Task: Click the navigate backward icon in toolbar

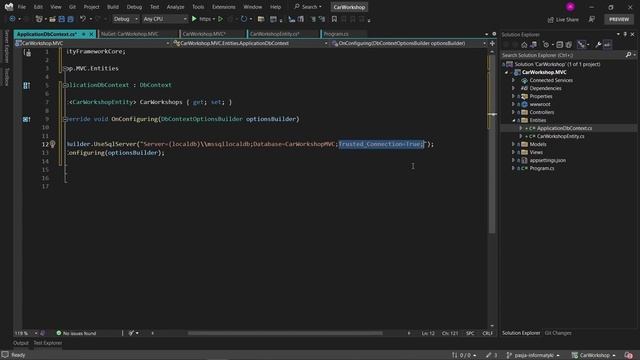Action: click(x=12, y=19)
